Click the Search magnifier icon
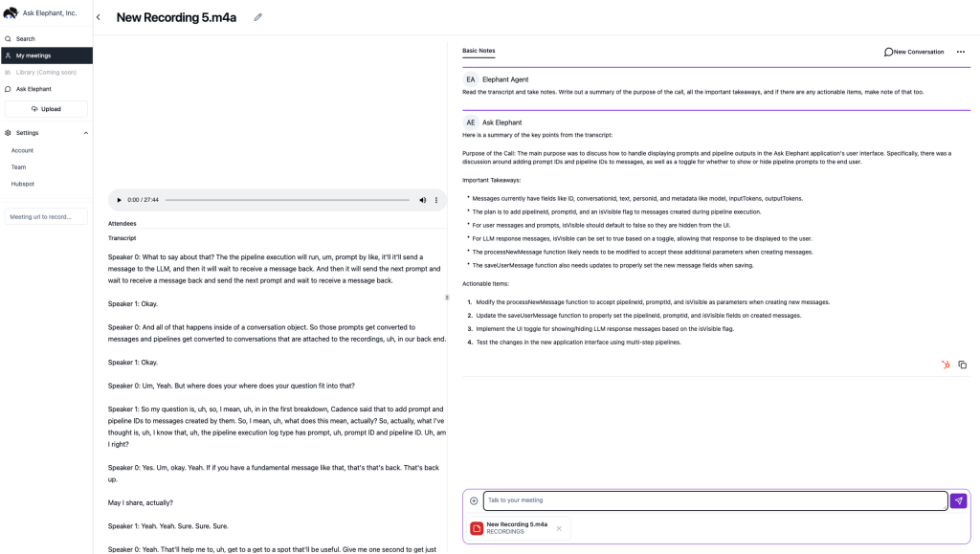This screenshot has height=554, width=980. point(8,38)
